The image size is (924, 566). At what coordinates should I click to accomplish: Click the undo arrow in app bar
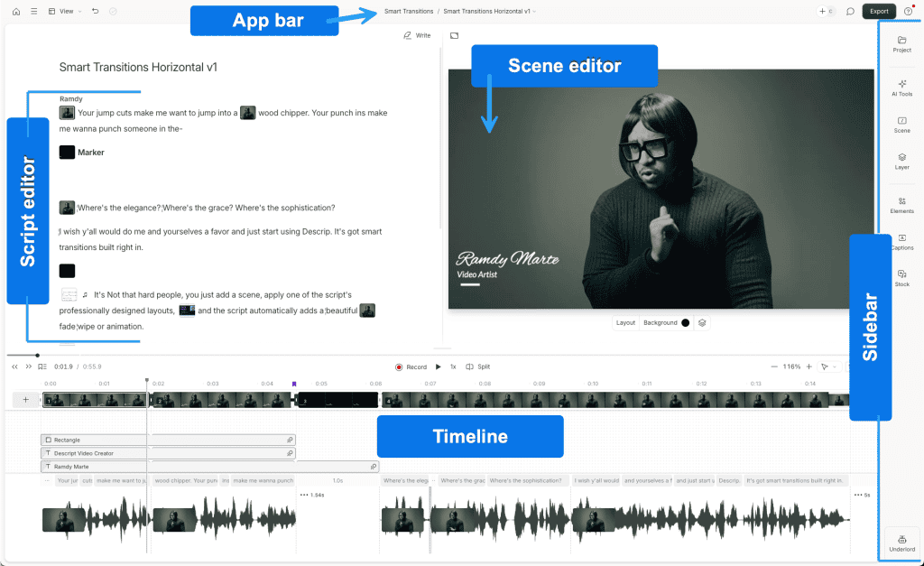pos(96,12)
